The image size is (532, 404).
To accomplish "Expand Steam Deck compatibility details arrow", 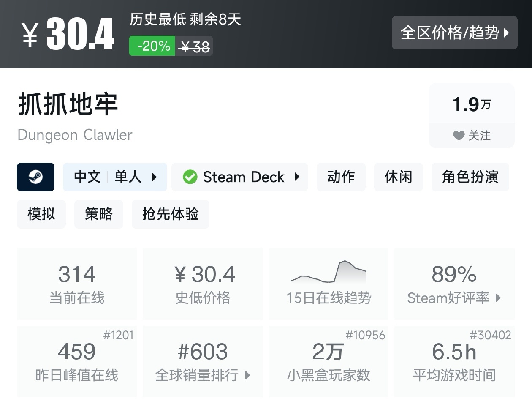I will coord(297,177).
